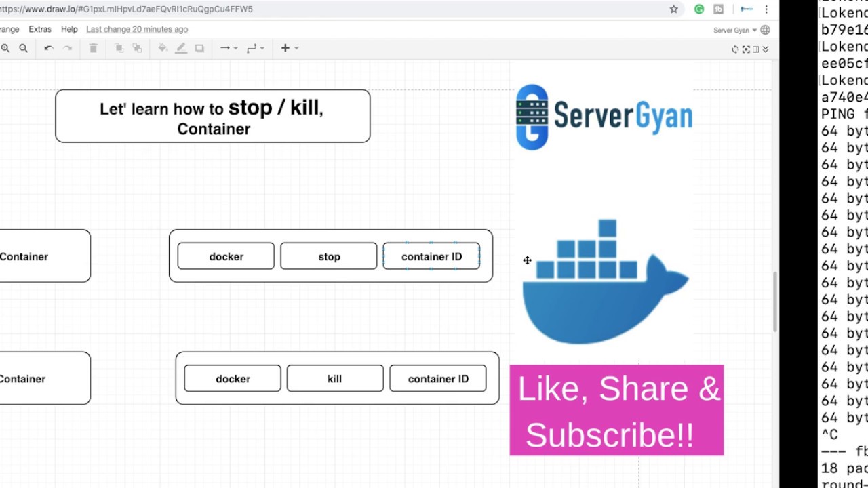Toggle the shadow icon in toolbar
The height and width of the screenshot is (488, 868).
pos(199,48)
